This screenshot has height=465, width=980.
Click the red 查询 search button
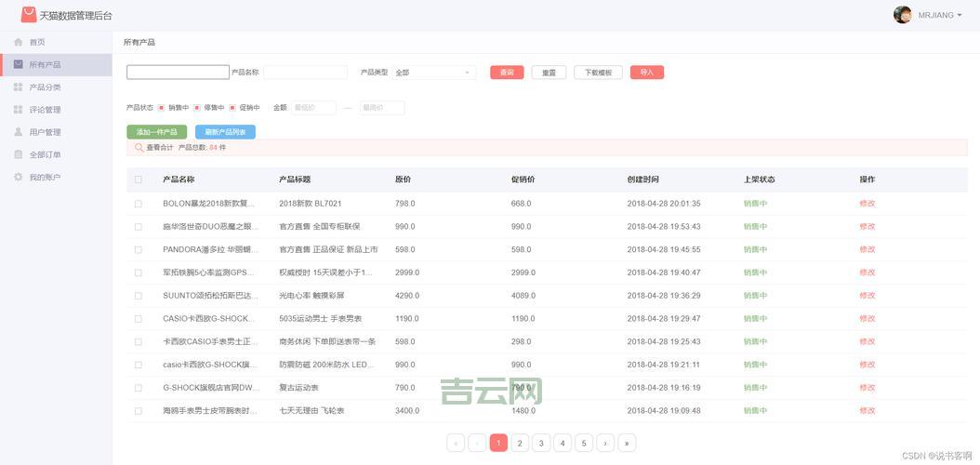click(507, 73)
